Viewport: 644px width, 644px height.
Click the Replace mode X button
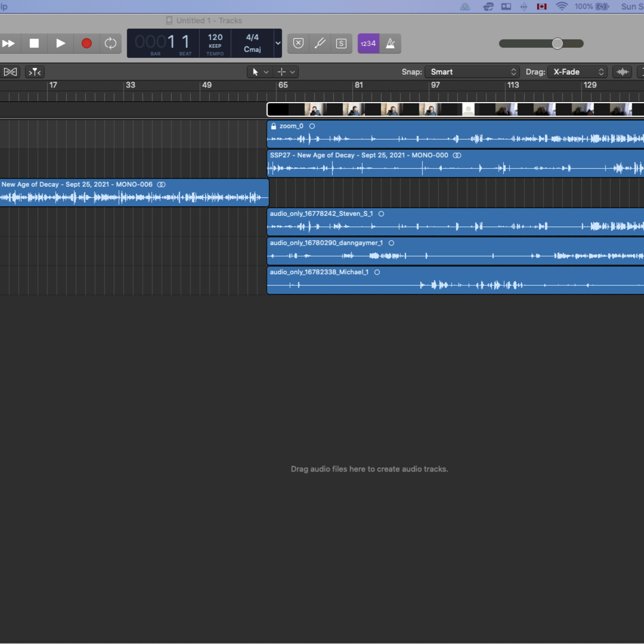coord(298,43)
